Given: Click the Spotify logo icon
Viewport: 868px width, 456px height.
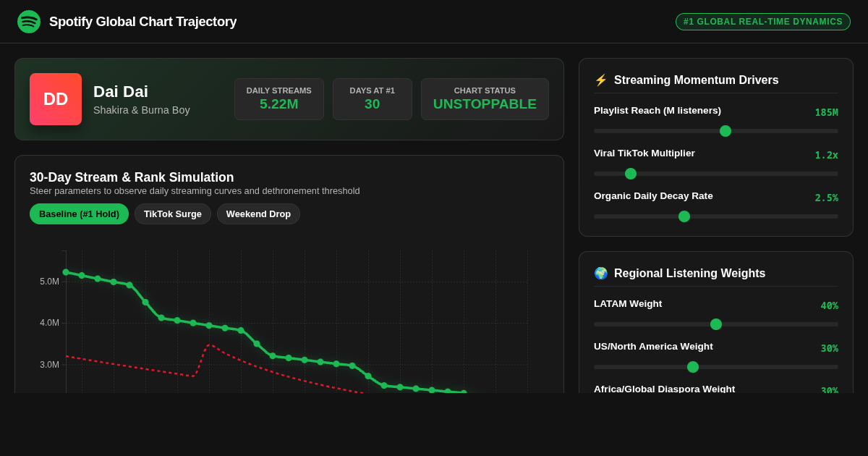Looking at the screenshot, I should 29,22.
